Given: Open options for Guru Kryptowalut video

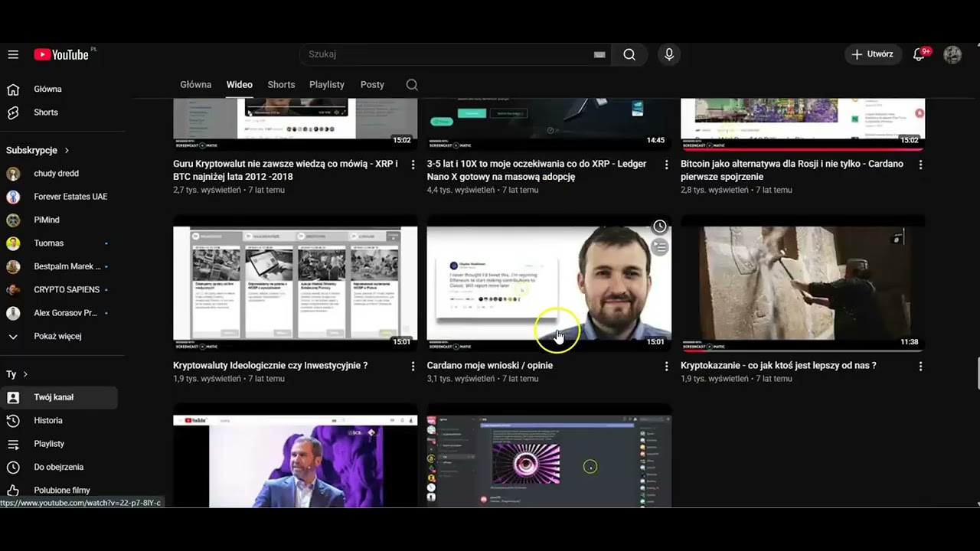Looking at the screenshot, I should tap(413, 165).
